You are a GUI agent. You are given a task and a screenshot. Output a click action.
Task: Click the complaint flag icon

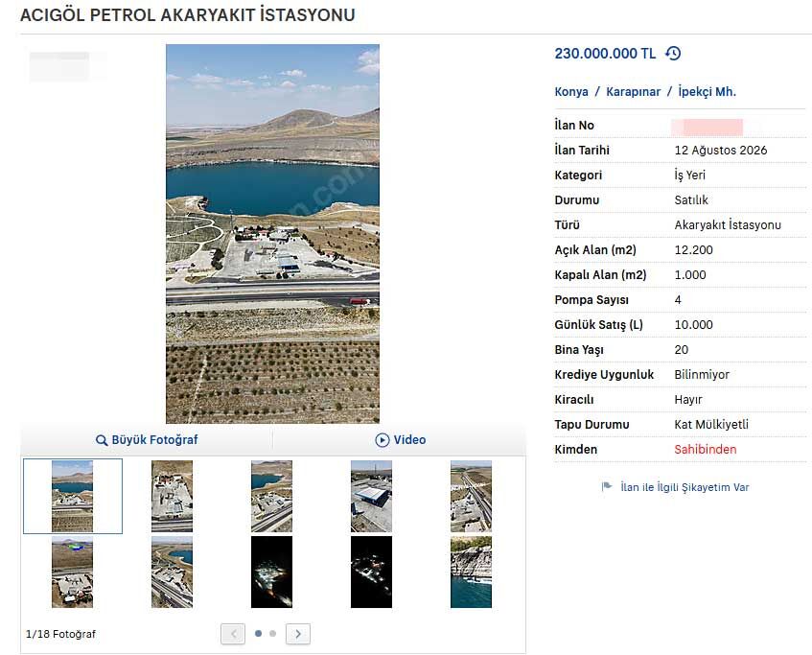tap(607, 486)
